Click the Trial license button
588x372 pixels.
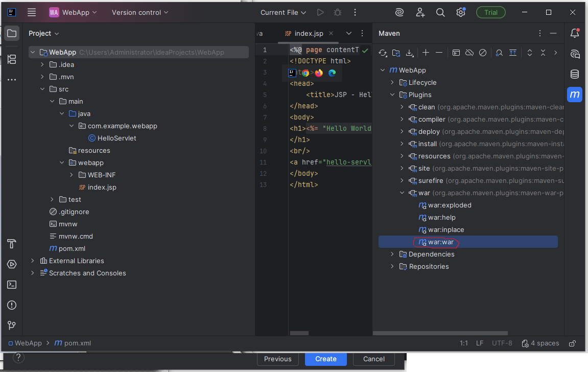point(490,12)
